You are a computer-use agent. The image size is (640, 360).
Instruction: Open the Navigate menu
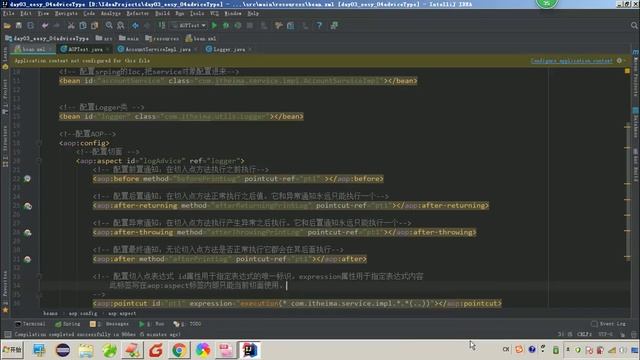66,13
